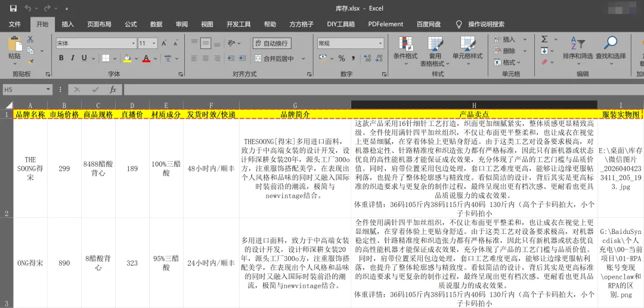
Task: Redo action in the quick access toolbar
Action: pyautogui.click(x=47, y=8)
